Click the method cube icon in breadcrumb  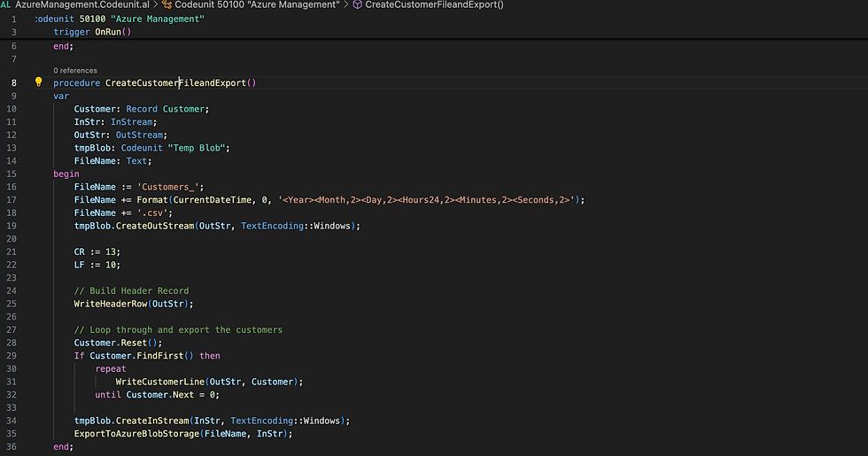pyautogui.click(x=358, y=4)
